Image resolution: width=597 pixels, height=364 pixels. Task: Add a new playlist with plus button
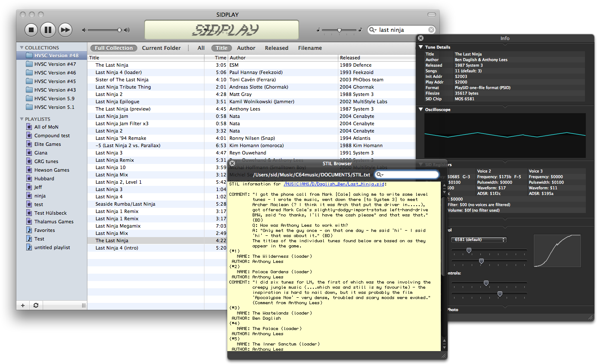point(23,305)
